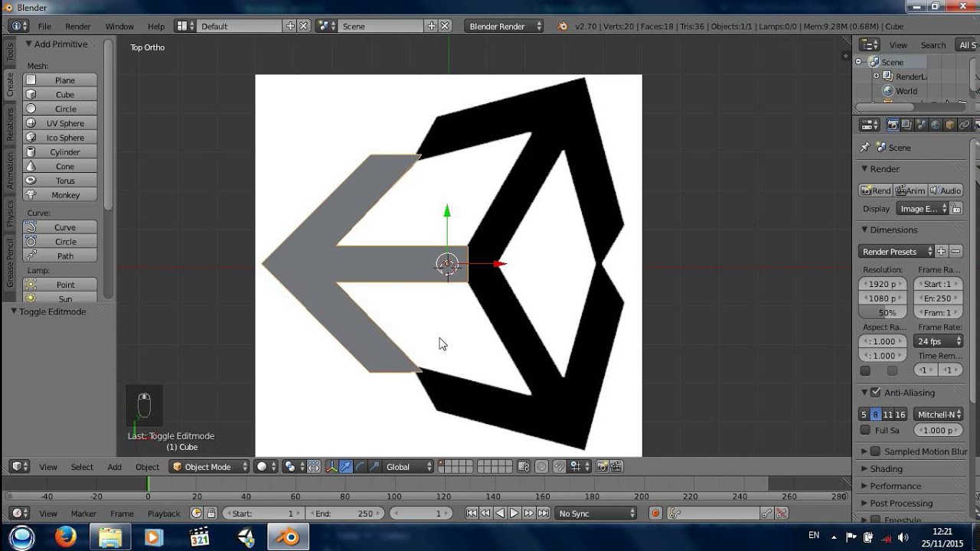The height and width of the screenshot is (551, 980).
Task: Select the translate manipulator arrow icon
Action: tap(346, 467)
